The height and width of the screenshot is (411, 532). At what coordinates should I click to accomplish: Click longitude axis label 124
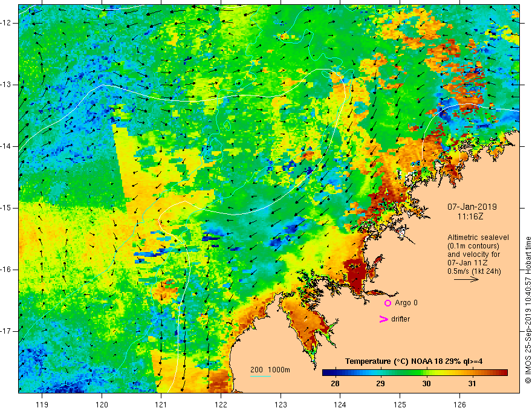[x=340, y=404]
